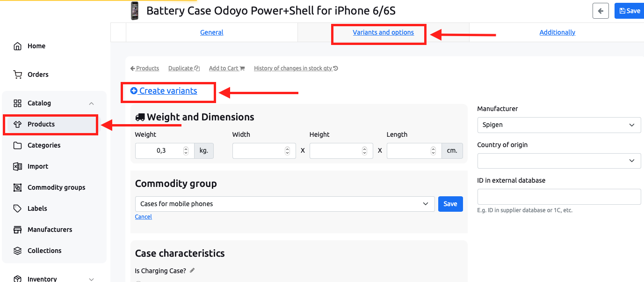The height and width of the screenshot is (282, 644).
Task: Click the Width field stepper arrows
Action: pyautogui.click(x=287, y=151)
